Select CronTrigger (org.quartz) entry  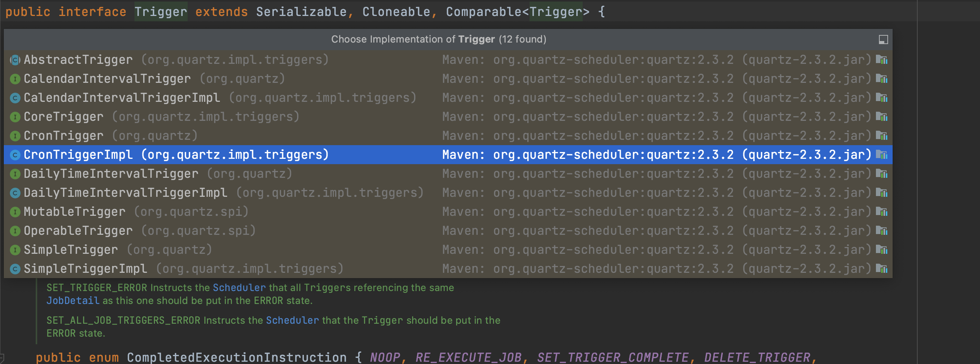point(448,136)
